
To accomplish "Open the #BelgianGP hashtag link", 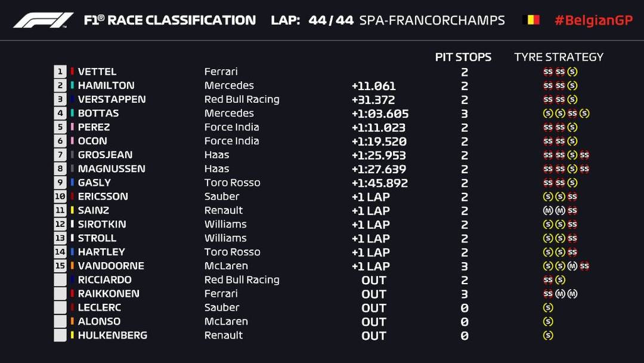I will [593, 20].
